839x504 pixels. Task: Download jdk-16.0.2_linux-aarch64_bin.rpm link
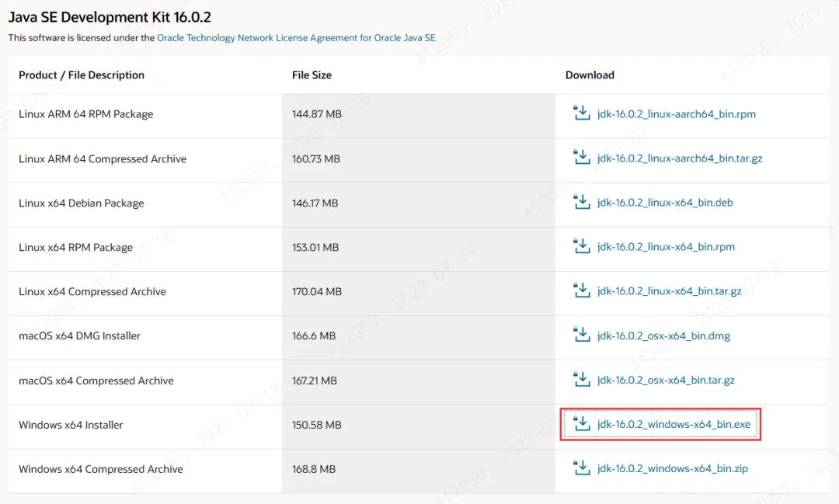[x=677, y=114]
